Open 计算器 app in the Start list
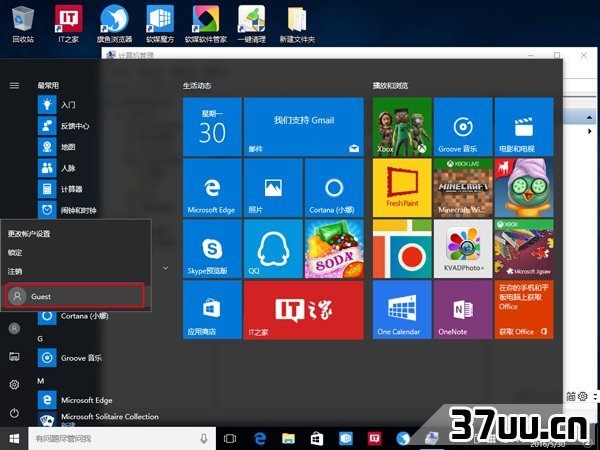600x450 pixels. click(x=67, y=189)
